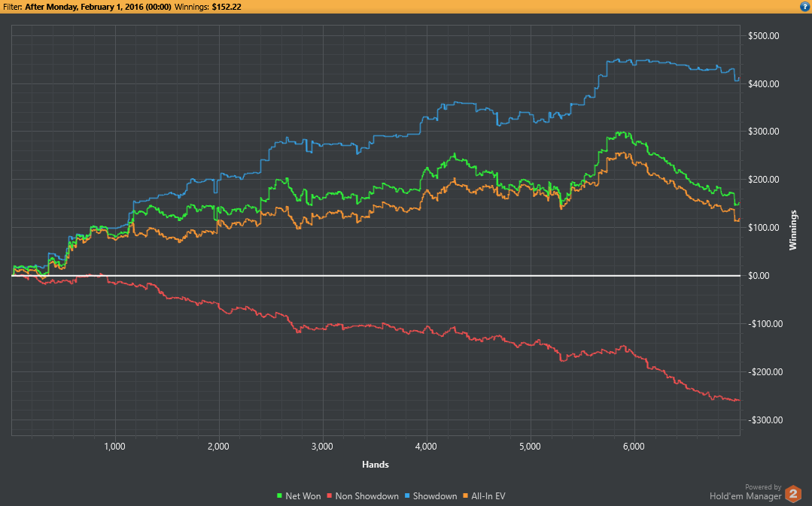Click the -$200.00 y-axis label
Viewport: 812px width, 506px height.
[x=765, y=372]
